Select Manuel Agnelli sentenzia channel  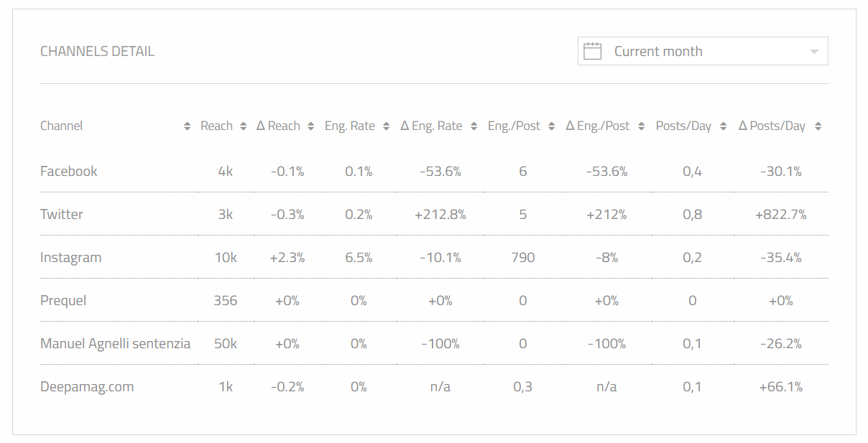tap(115, 344)
